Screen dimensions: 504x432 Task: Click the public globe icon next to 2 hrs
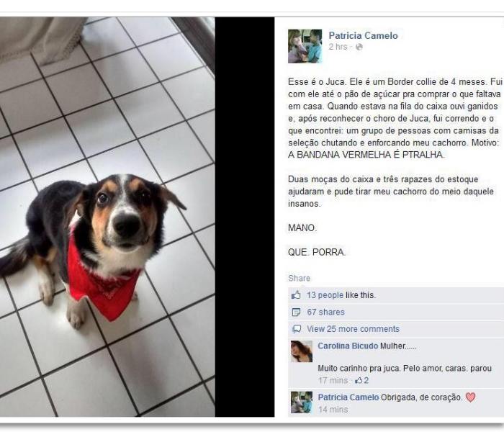coord(359,47)
